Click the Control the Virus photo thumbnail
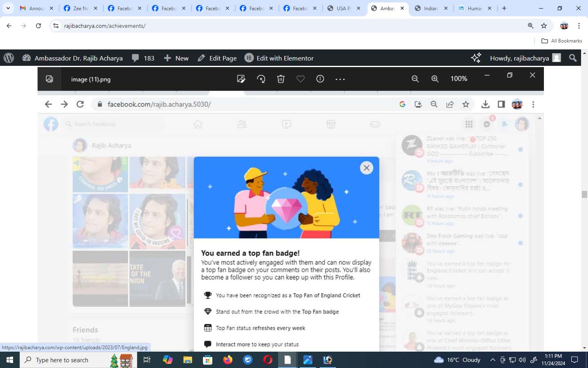Image resolution: width=588 pixels, height=368 pixels. 100,174
